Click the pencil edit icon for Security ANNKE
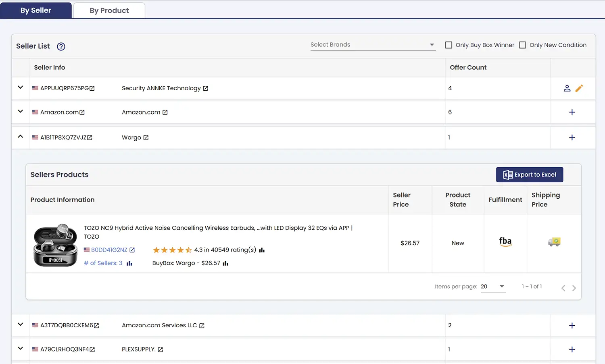Image resolution: width=605 pixels, height=364 pixels. click(580, 88)
